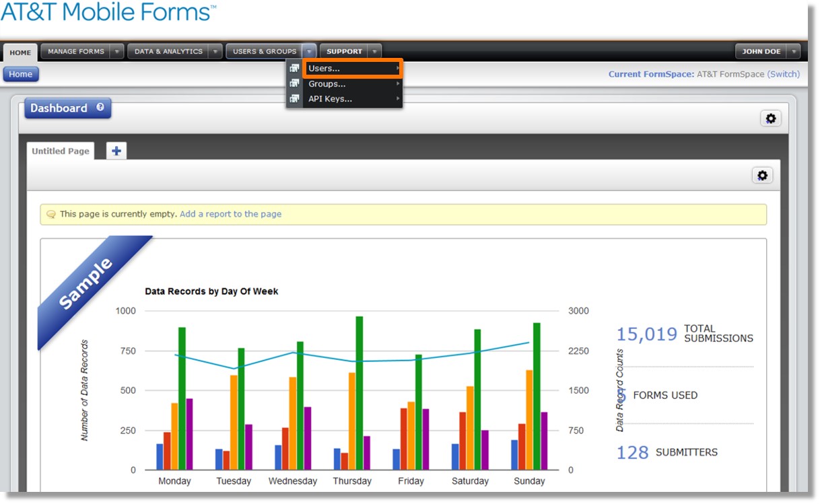The height and width of the screenshot is (504, 820).
Task: Click Add a report to the page link
Action: coord(230,214)
